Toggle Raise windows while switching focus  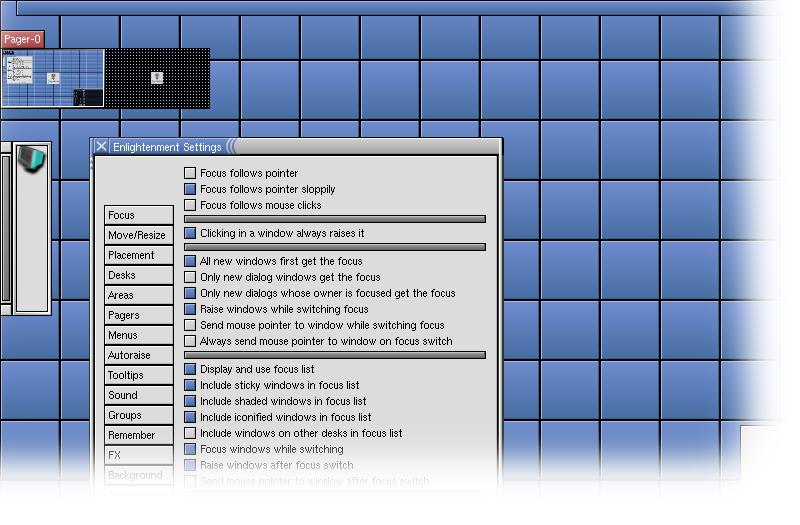pos(190,309)
